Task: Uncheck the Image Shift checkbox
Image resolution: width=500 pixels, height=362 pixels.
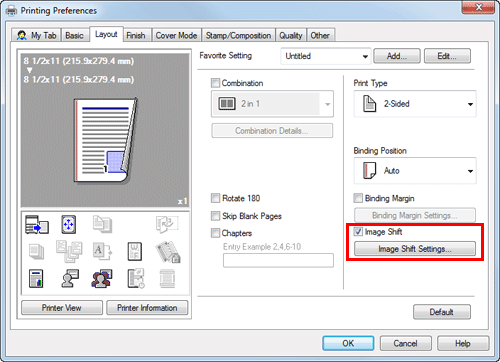Action: (358, 231)
